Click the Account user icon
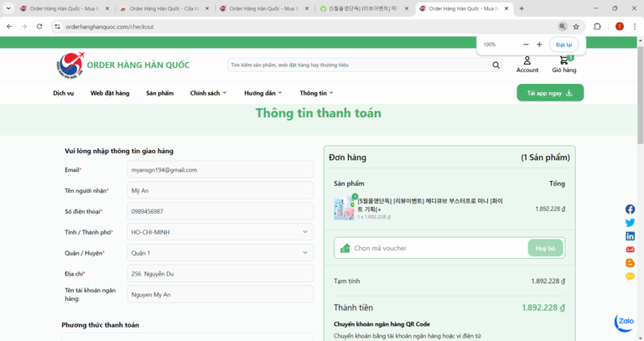 [x=527, y=60]
